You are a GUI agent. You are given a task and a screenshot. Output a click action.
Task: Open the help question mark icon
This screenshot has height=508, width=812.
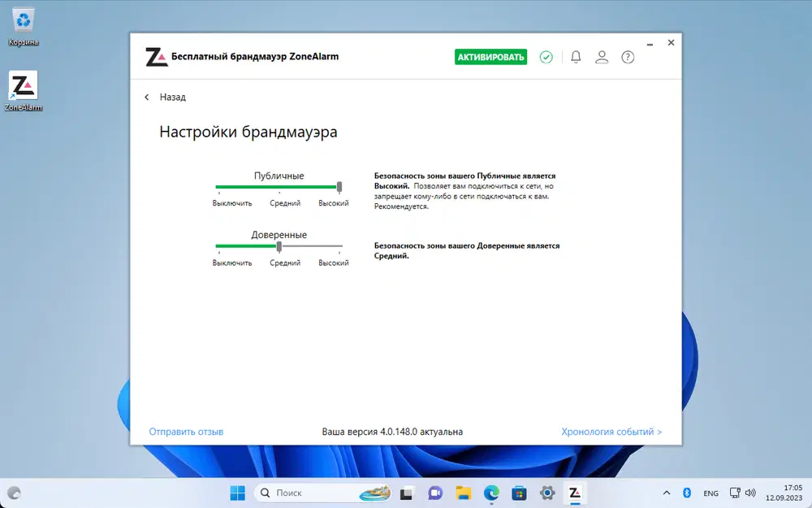tap(628, 57)
